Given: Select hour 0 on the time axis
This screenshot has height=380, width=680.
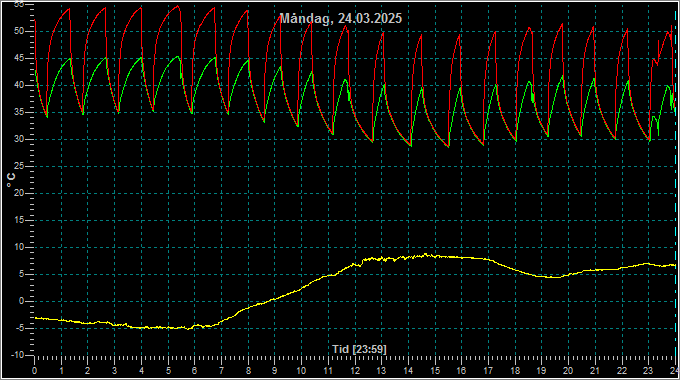Looking at the screenshot, I should click(x=35, y=371).
